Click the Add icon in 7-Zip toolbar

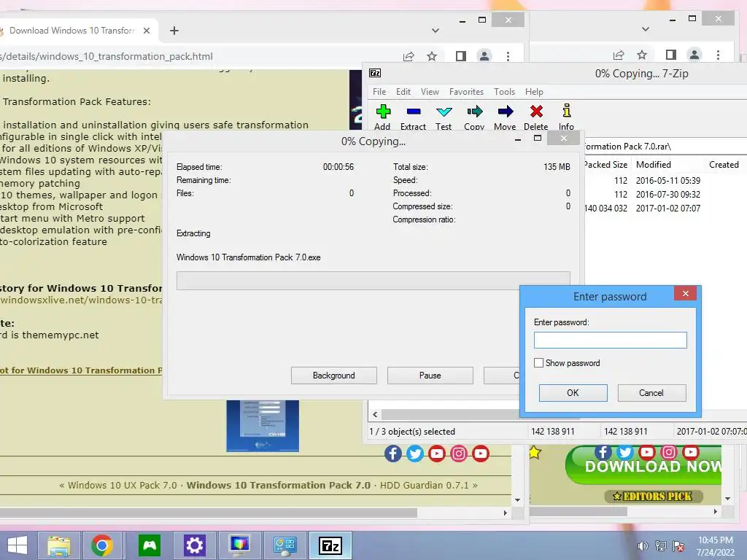pos(382,117)
